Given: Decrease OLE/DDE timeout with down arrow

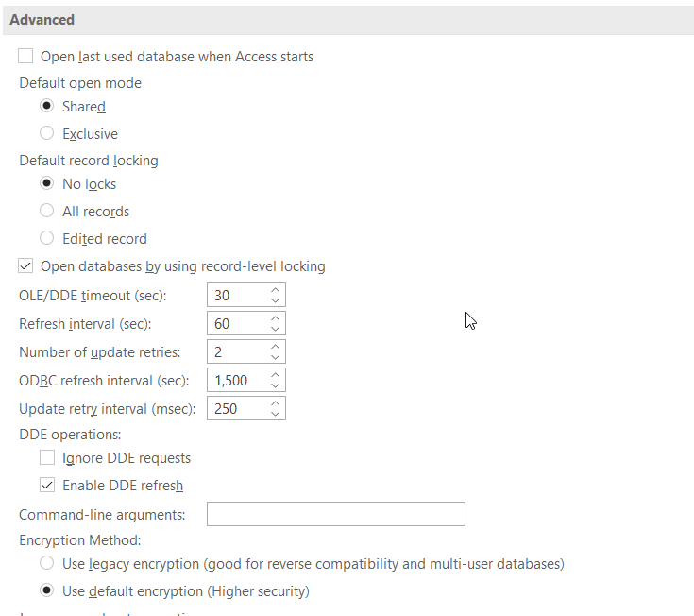Looking at the screenshot, I should coord(275,301).
